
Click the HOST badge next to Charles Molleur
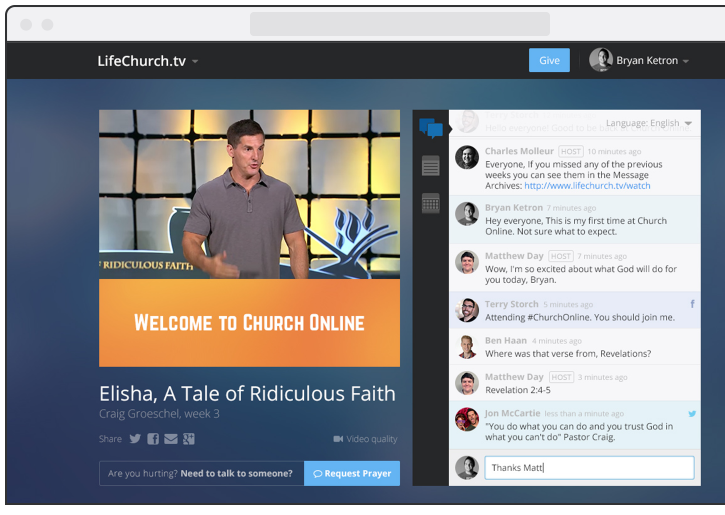click(571, 151)
